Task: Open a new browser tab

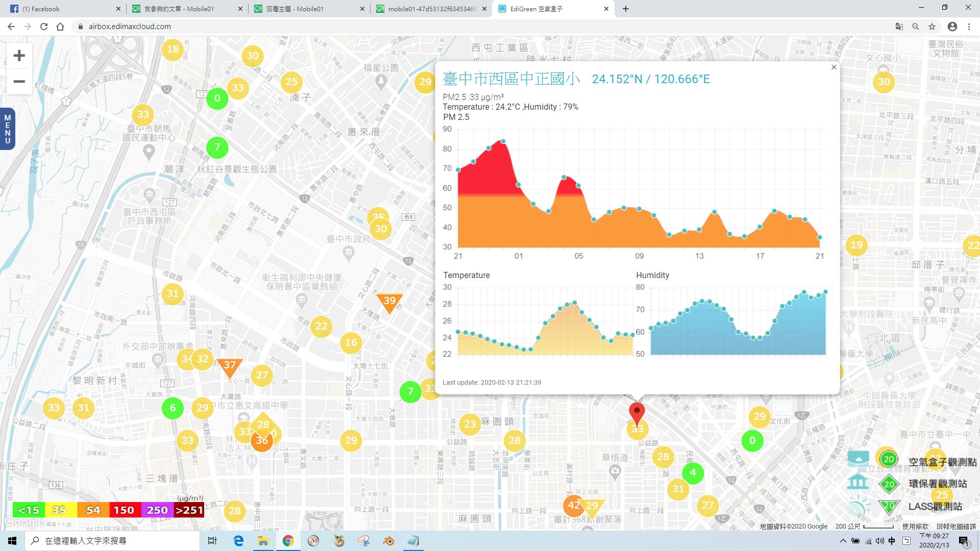Action: tap(626, 9)
